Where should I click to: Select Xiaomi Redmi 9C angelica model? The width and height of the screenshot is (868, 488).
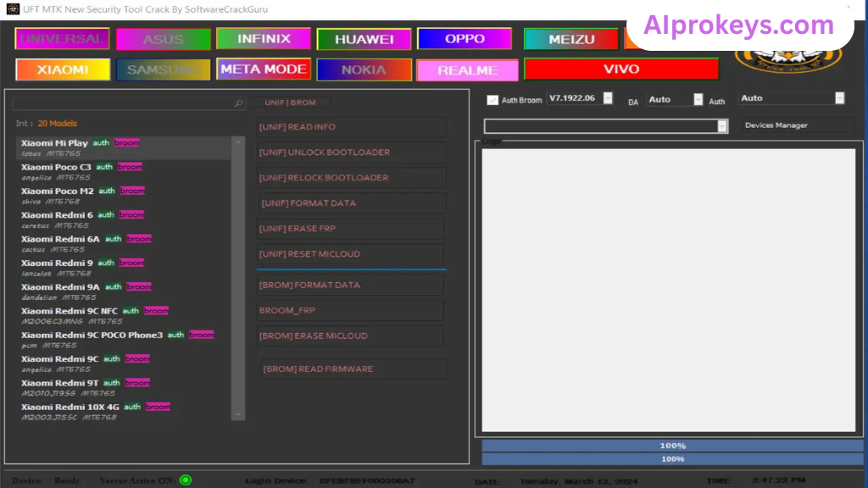tap(123, 363)
